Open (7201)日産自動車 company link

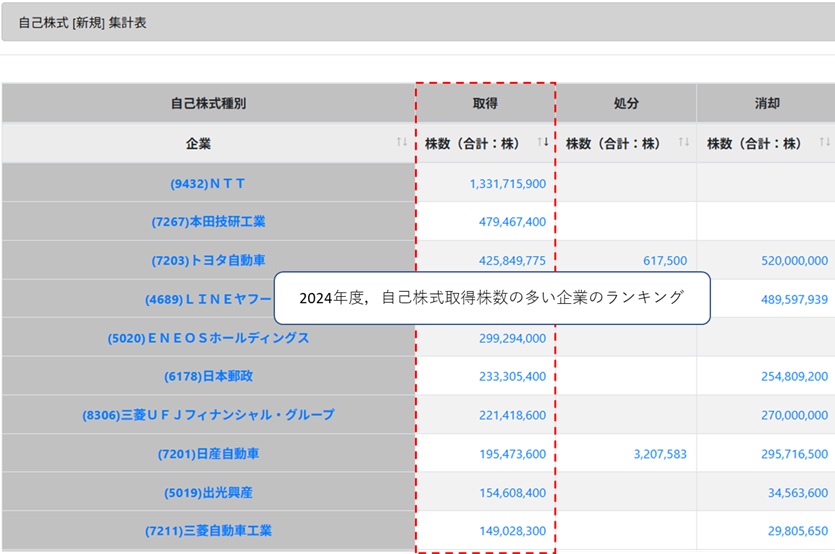click(x=208, y=454)
